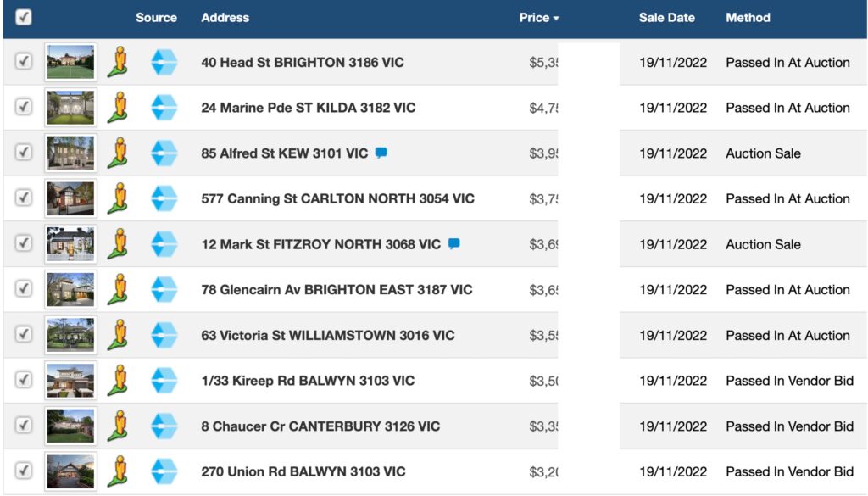Click blue source icon for 24 Marine Pde
868x496 pixels.
point(164,108)
